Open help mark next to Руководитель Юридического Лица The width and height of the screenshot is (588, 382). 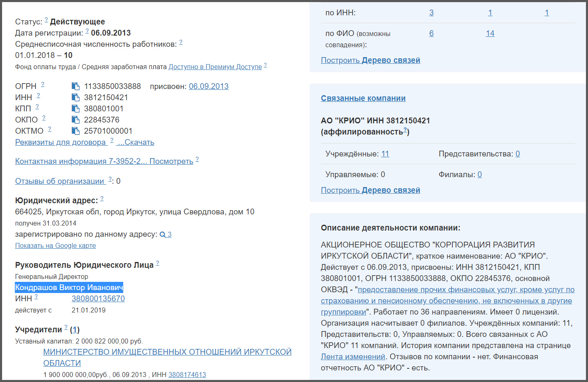pos(158,263)
